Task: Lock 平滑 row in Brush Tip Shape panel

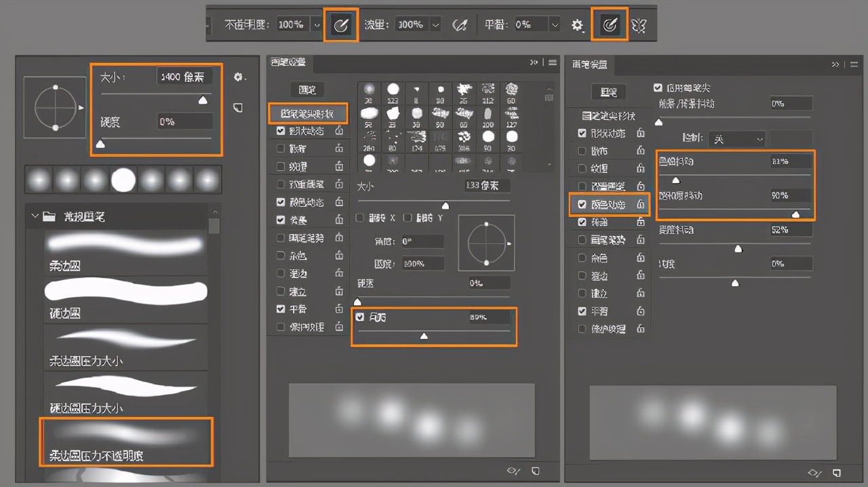Action: pos(338,309)
